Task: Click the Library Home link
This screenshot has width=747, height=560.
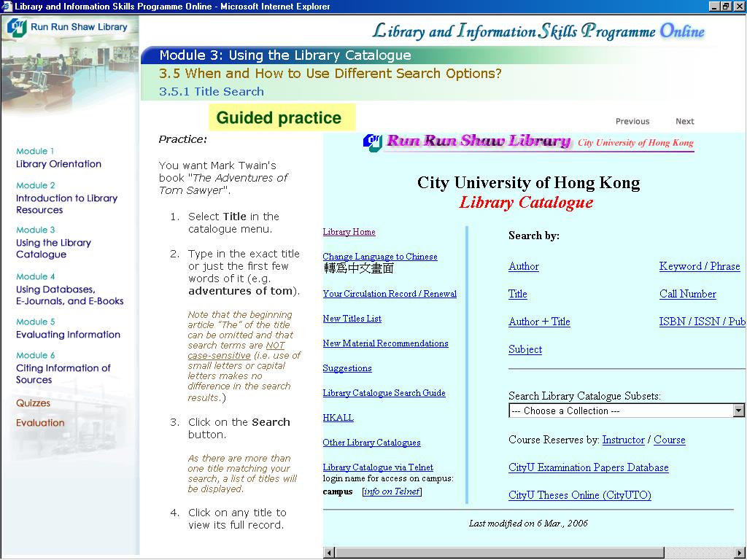Action: (349, 232)
